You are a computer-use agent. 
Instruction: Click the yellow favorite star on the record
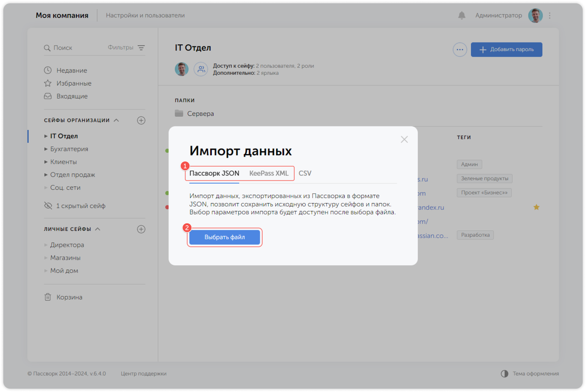pyautogui.click(x=536, y=207)
